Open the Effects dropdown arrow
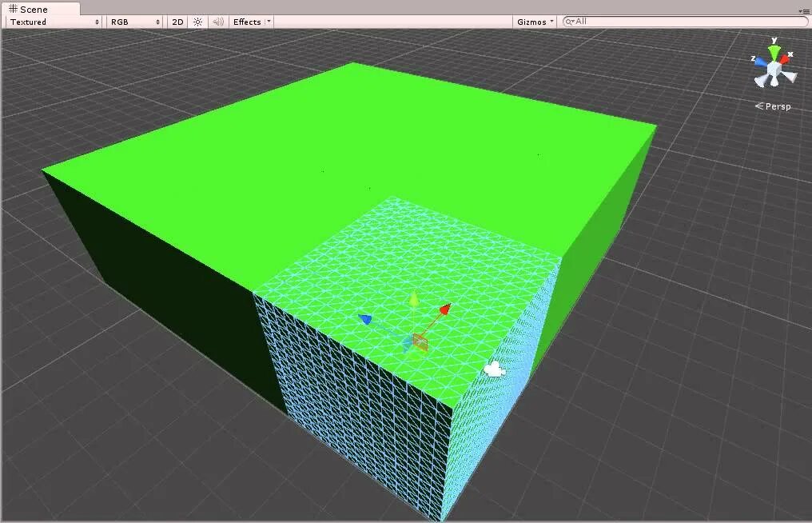Viewport: 812px width, 523px height. click(x=268, y=22)
